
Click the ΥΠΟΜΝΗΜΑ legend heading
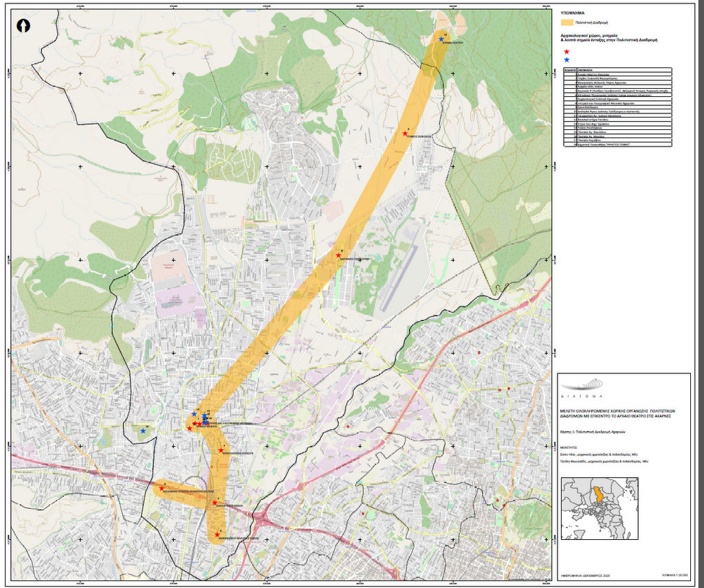point(573,12)
